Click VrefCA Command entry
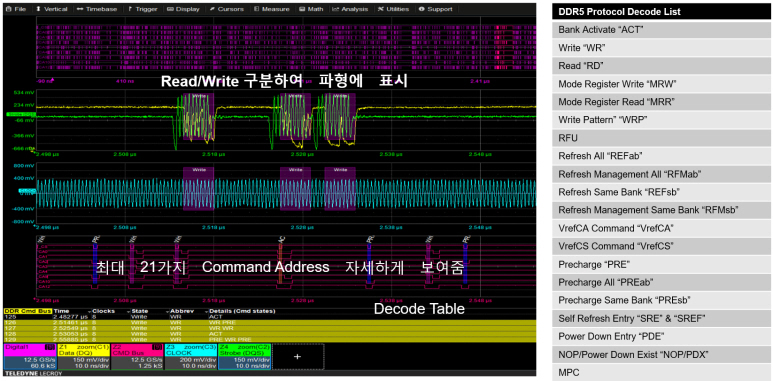 [662, 228]
